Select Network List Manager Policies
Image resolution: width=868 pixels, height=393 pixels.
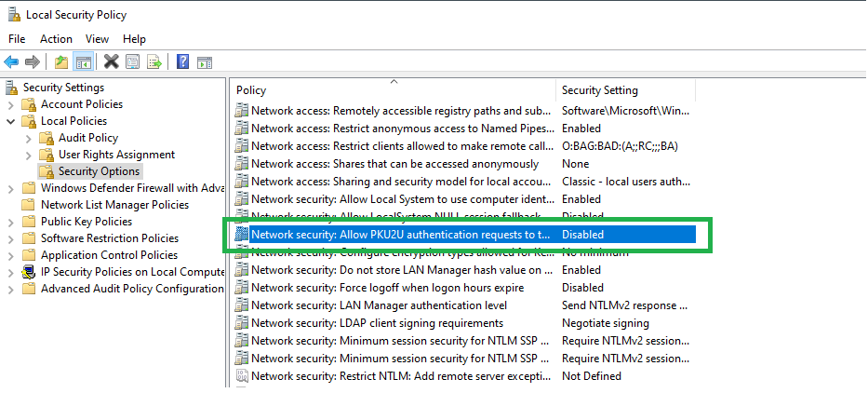[114, 205]
